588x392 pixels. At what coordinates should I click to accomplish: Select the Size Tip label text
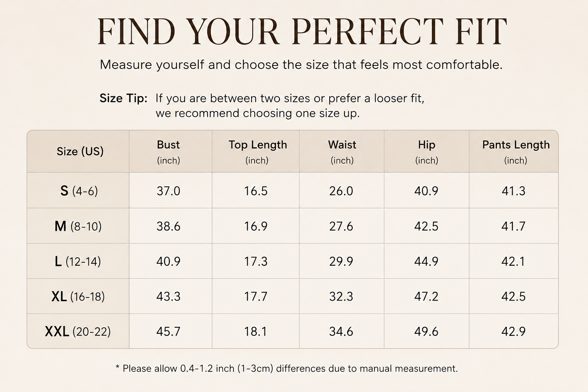[x=123, y=98]
